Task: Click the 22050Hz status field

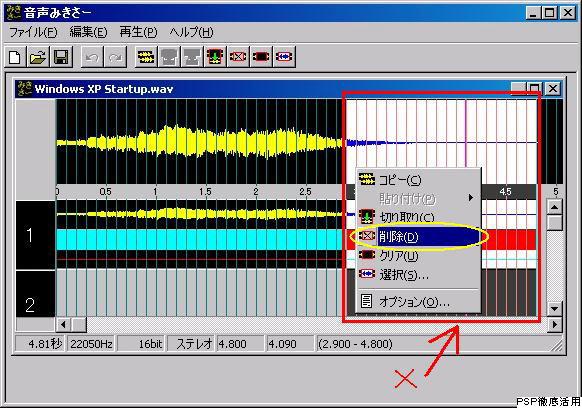Action: coord(91,344)
